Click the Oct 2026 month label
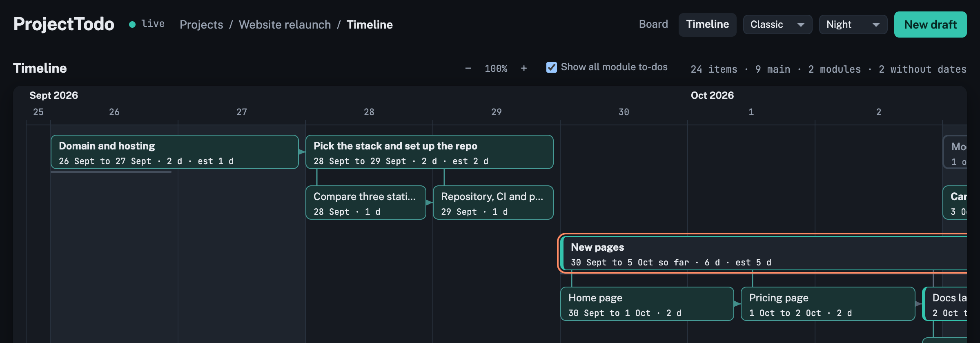This screenshot has width=980, height=343. pos(712,96)
